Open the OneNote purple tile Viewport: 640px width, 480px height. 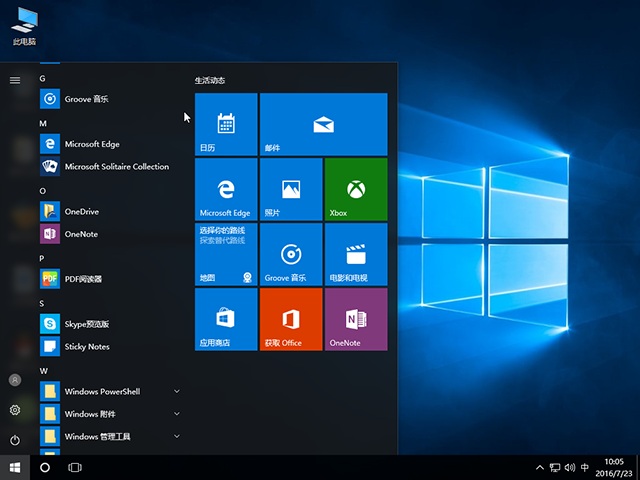click(x=355, y=319)
